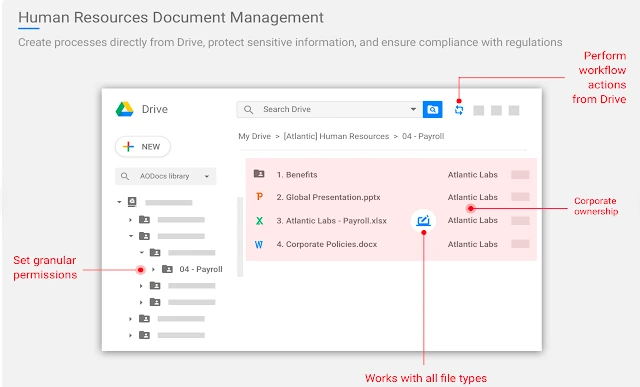640x387 pixels.
Task: Click the Drive title text
Action: [155, 109]
